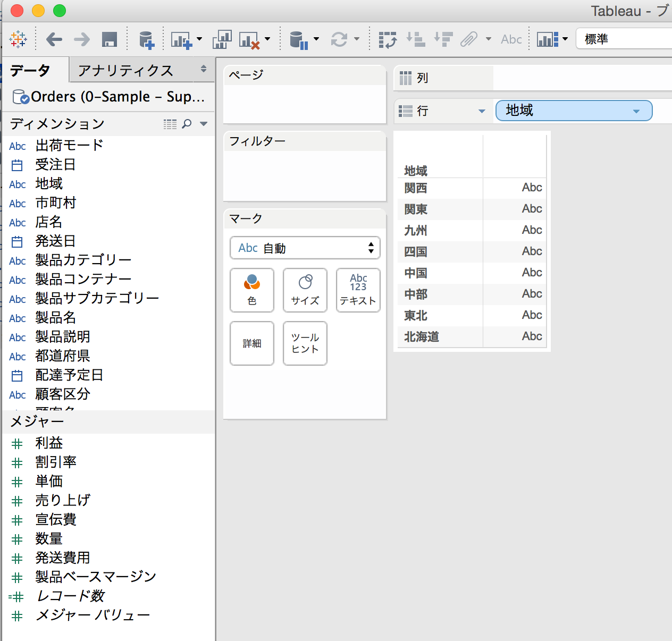Swap rows and columns
This screenshot has width=672, height=641.
[x=388, y=39]
